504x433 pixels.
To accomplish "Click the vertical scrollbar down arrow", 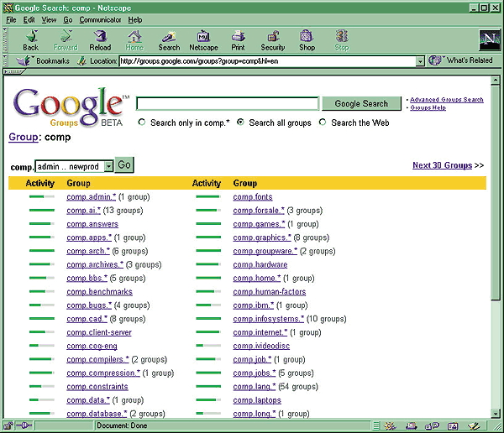I will 496,414.
